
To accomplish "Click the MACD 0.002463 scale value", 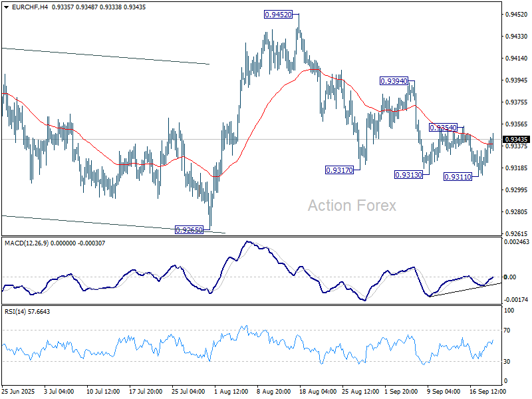I will click(x=517, y=243).
